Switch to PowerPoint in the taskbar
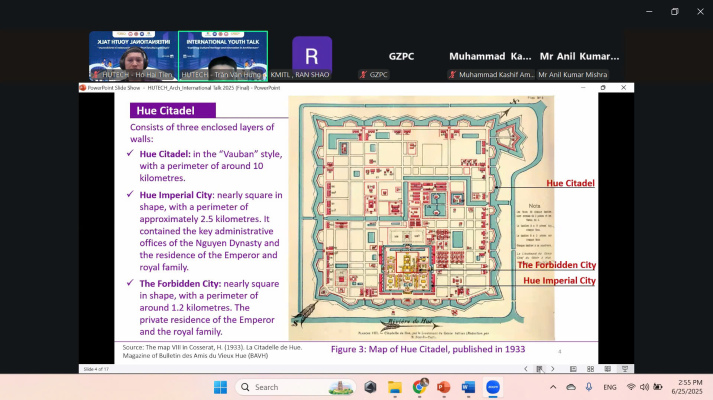This screenshot has width=713, height=400. pos(444,387)
